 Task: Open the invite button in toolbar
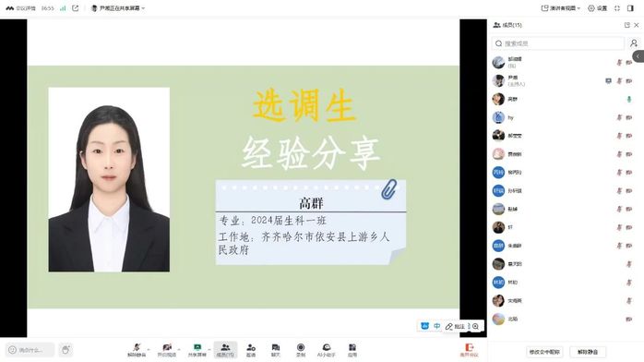coord(251,350)
